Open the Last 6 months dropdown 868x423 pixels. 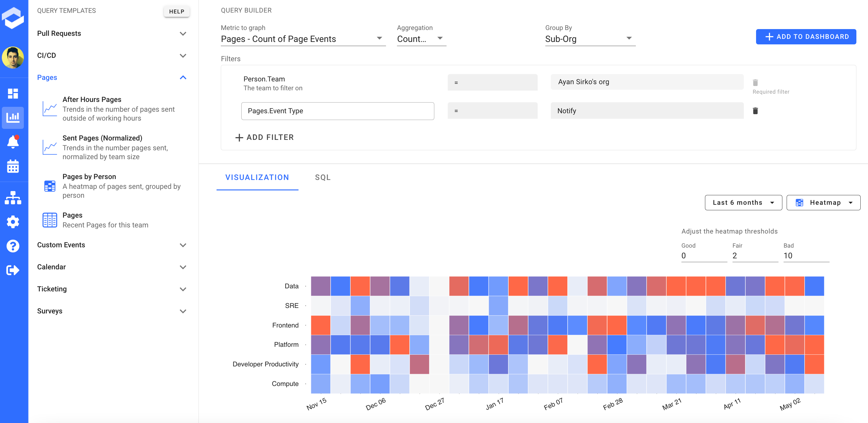click(x=743, y=202)
